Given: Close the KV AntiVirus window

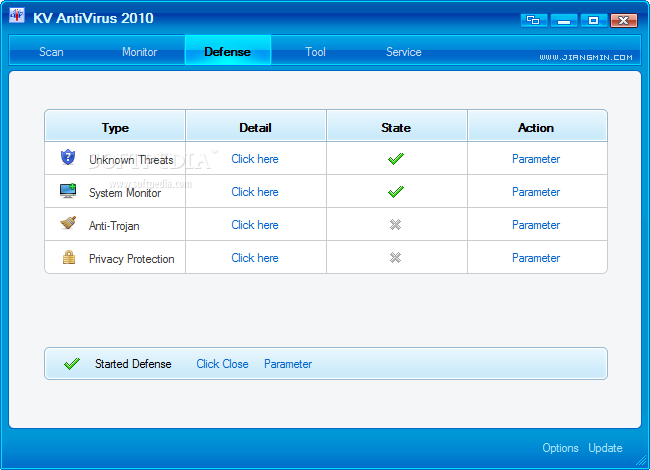Looking at the screenshot, I should click(x=623, y=20).
